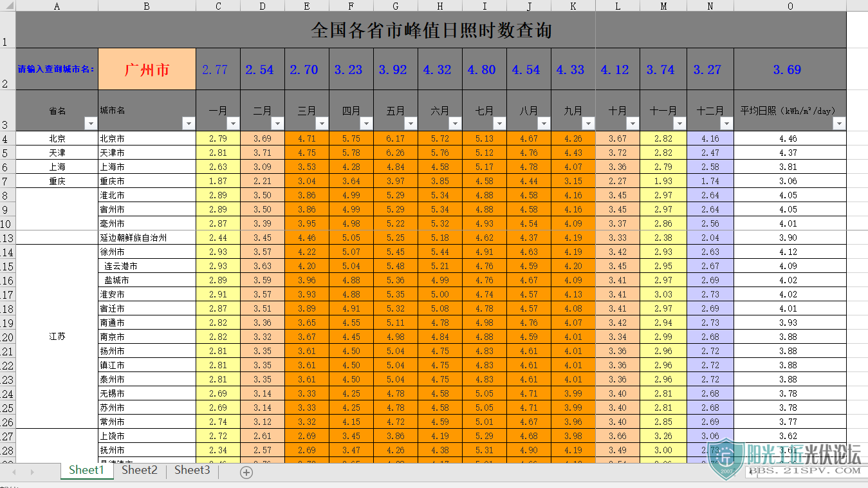Open the 十月 filter dropdown
868x488 pixels.
coord(633,124)
